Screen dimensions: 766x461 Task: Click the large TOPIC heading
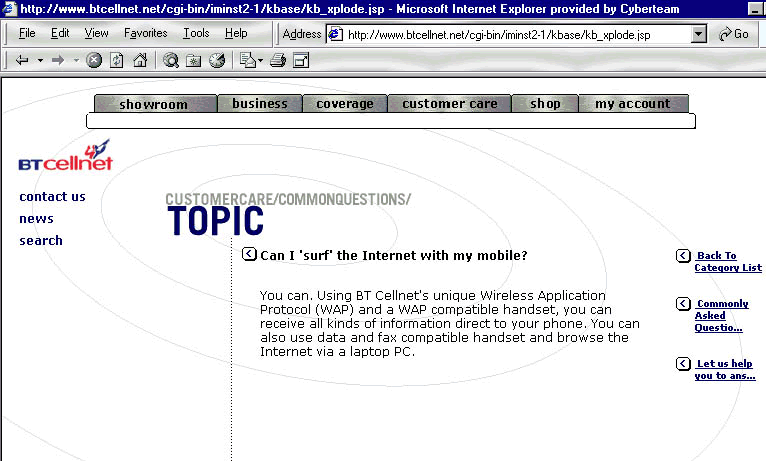pyautogui.click(x=215, y=222)
